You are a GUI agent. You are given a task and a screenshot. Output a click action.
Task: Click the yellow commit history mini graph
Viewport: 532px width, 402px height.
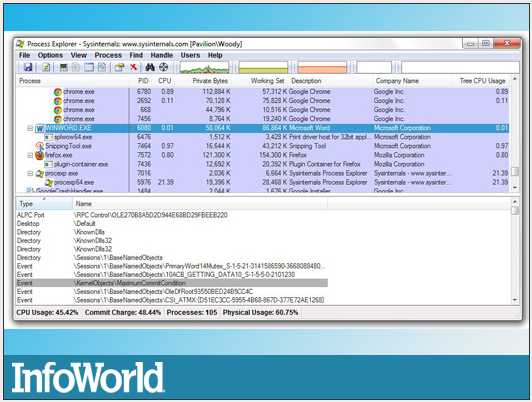tap(263, 67)
